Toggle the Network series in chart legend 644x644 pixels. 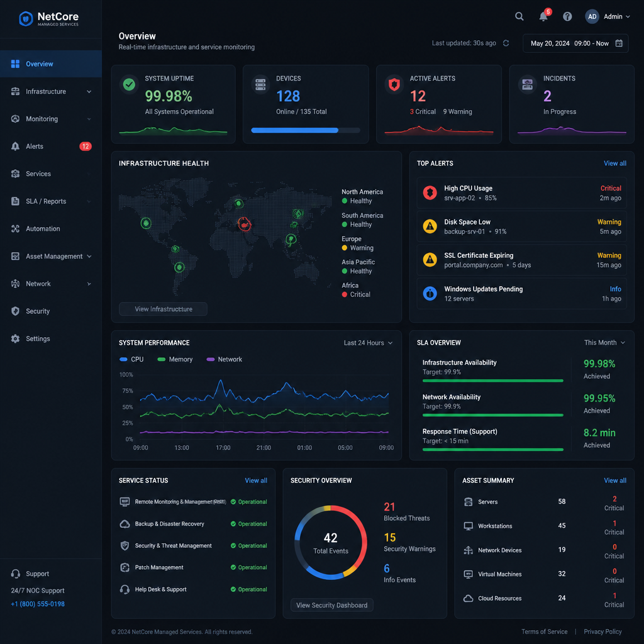tap(225, 359)
